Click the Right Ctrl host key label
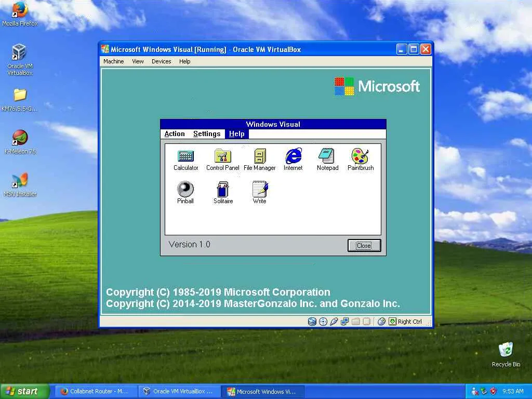Image resolution: width=532 pixels, height=399 pixels. click(x=409, y=322)
